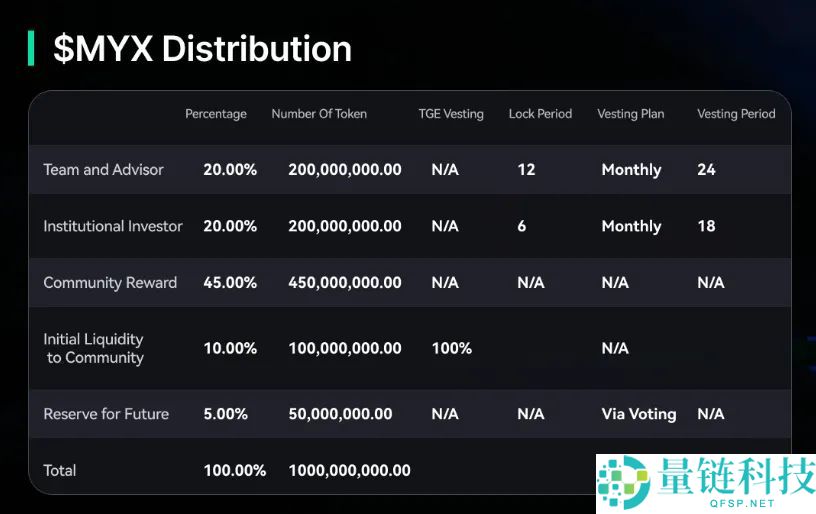Click the Vesting Period column header
Viewport: 816px width, 514px height.
736,114
